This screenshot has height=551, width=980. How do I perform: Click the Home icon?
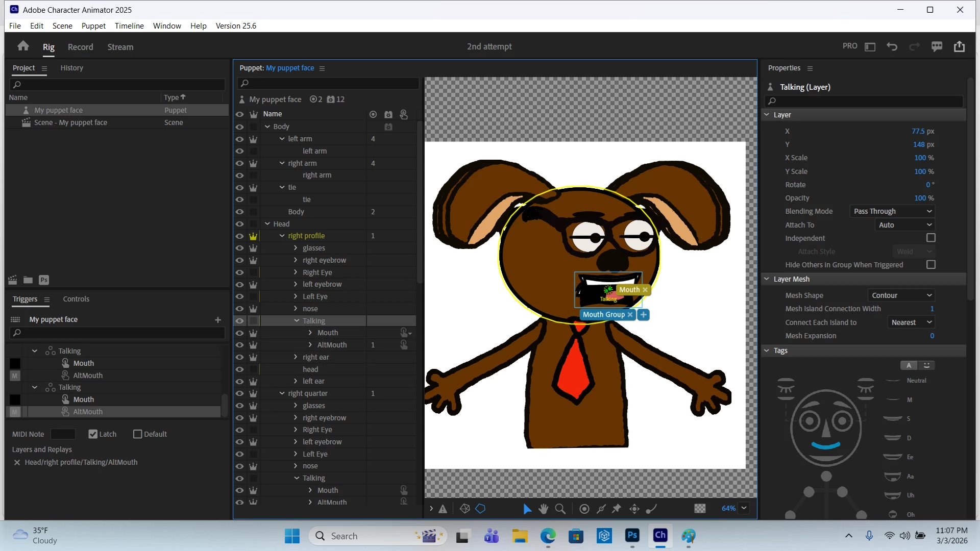(x=23, y=46)
